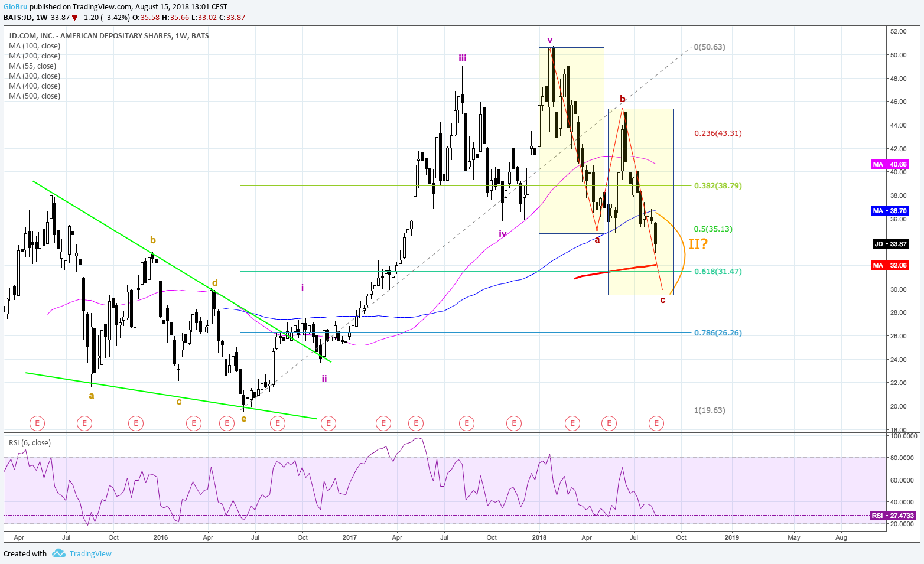
Task: Click the earnings E marker left of the yellow e
Action: tap(227, 423)
